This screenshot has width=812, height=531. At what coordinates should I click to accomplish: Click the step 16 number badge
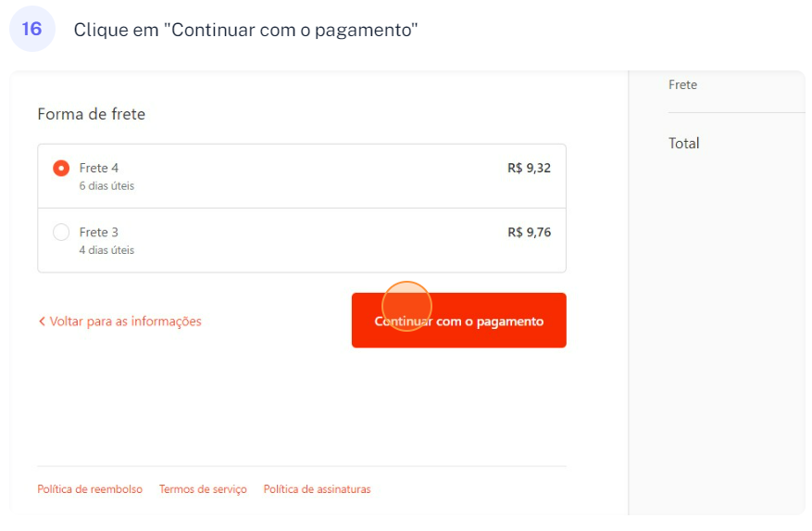(x=31, y=29)
